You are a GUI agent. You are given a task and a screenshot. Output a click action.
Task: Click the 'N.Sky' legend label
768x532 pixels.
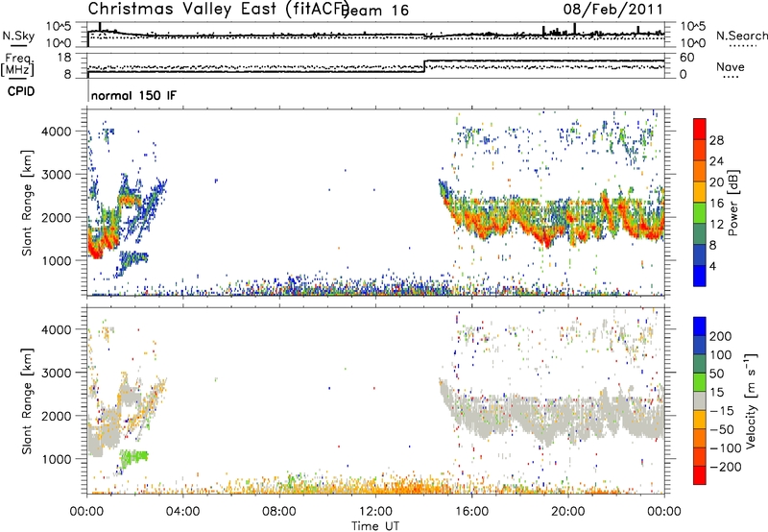18,36
